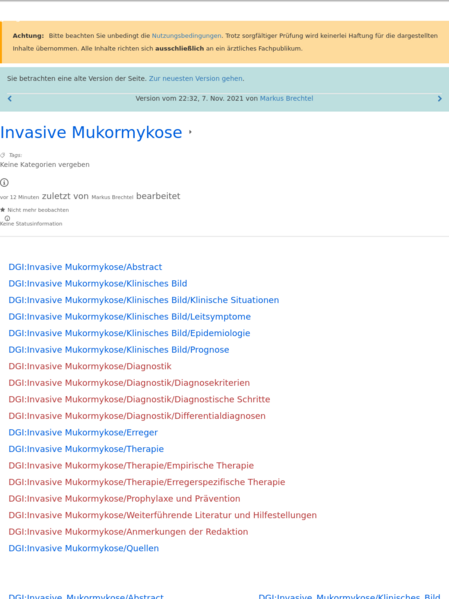Open Klinisches Bild/Leitsymptome link
Image resolution: width=449 pixels, height=599 pixels.
130,316
